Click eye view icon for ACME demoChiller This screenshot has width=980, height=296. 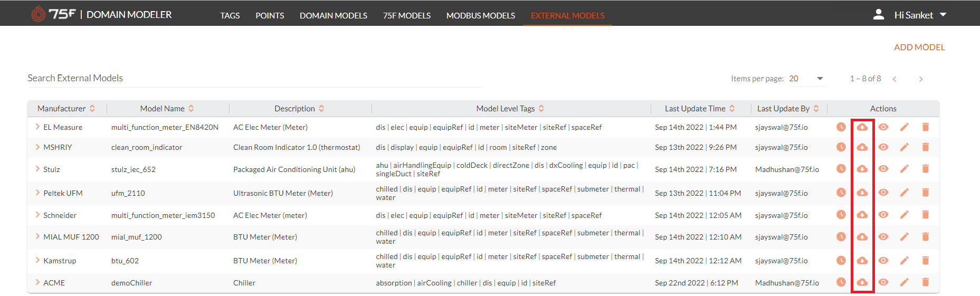click(883, 282)
